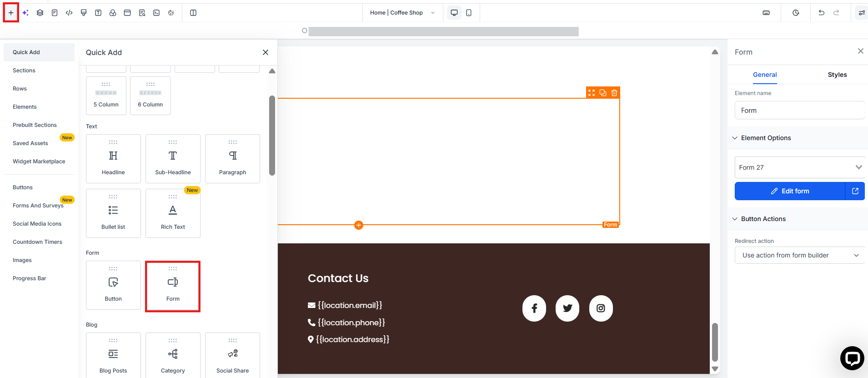Select Quick Add in left menu

click(x=39, y=52)
